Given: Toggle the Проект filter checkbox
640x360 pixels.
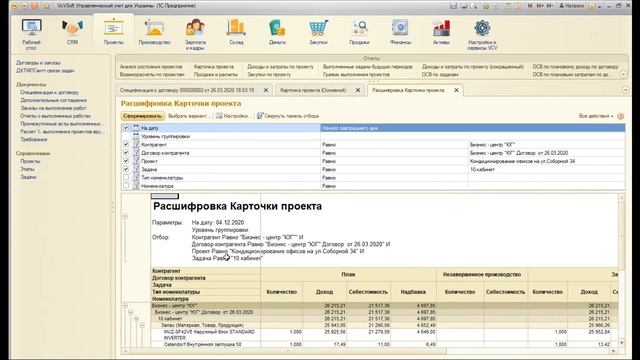Looking at the screenshot, I should click(126, 161).
